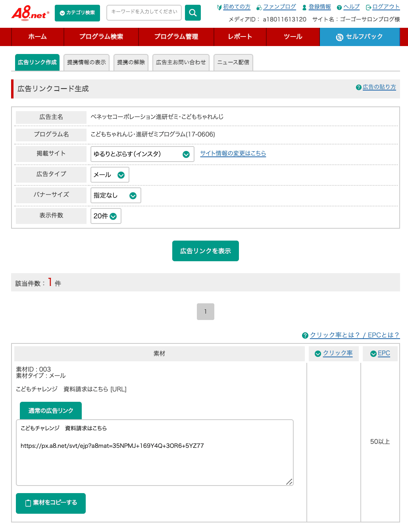
Task: Click the 50以上 EPC value
Action: 380,441
